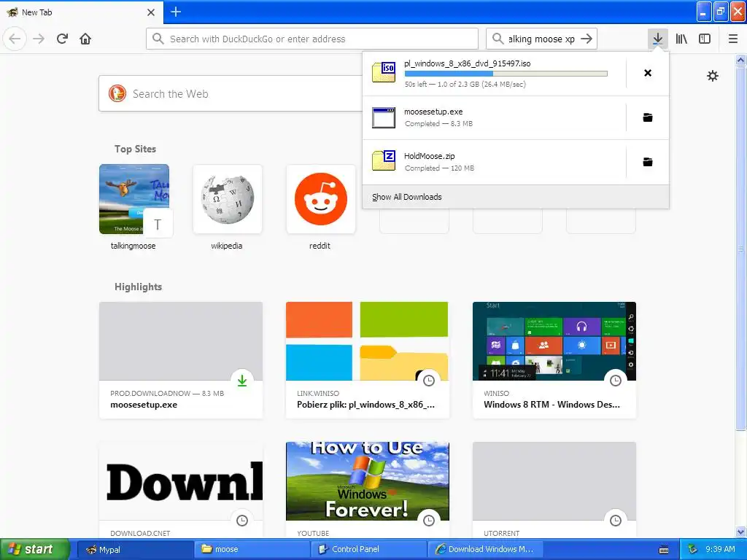Focus the address bar field
The height and width of the screenshot is (560, 747).
pos(312,39)
